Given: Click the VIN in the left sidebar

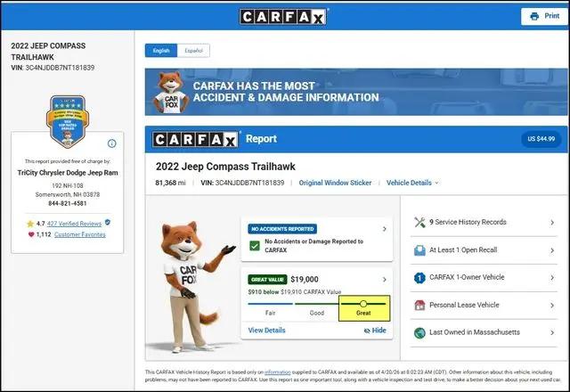Looking at the screenshot, I should [x=53, y=68].
